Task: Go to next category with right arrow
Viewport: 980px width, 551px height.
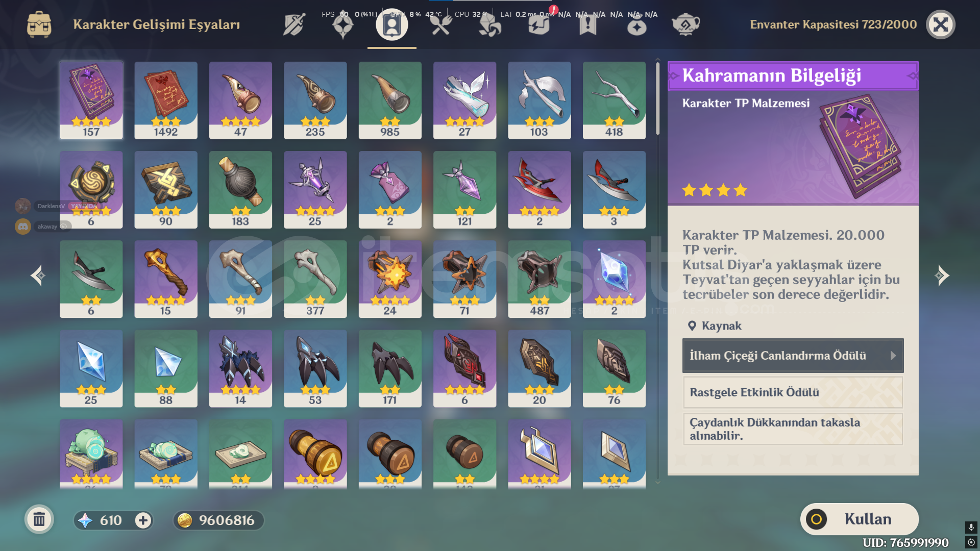Action: [x=942, y=275]
